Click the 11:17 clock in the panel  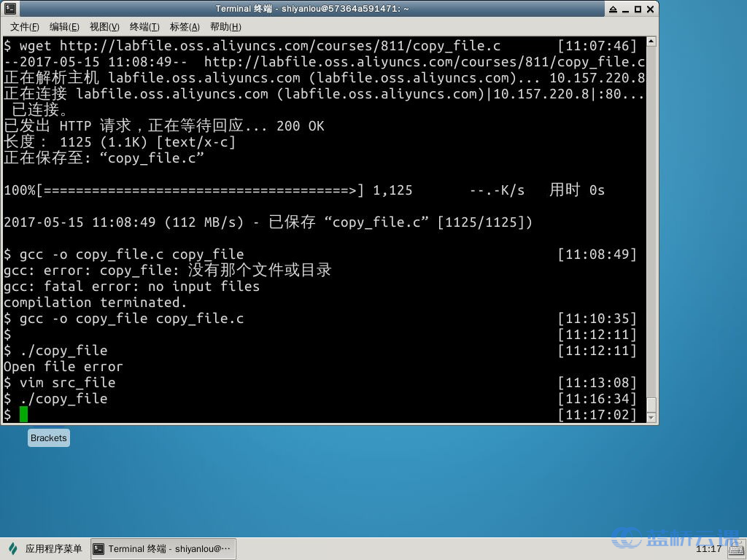(708, 549)
